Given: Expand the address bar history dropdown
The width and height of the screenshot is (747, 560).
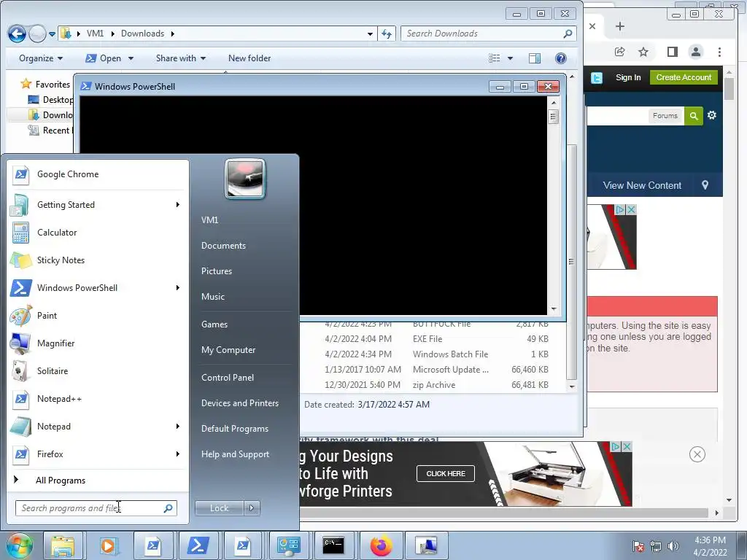Looking at the screenshot, I should (370, 34).
